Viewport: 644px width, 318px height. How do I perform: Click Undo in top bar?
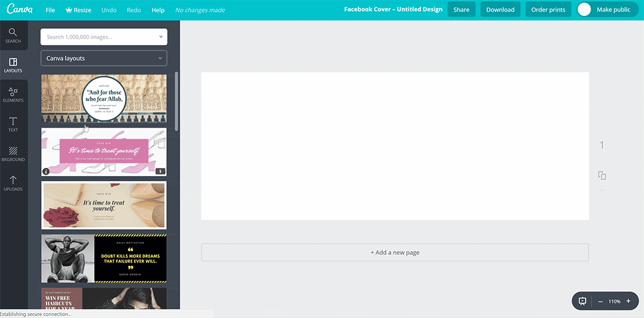pyautogui.click(x=109, y=10)
